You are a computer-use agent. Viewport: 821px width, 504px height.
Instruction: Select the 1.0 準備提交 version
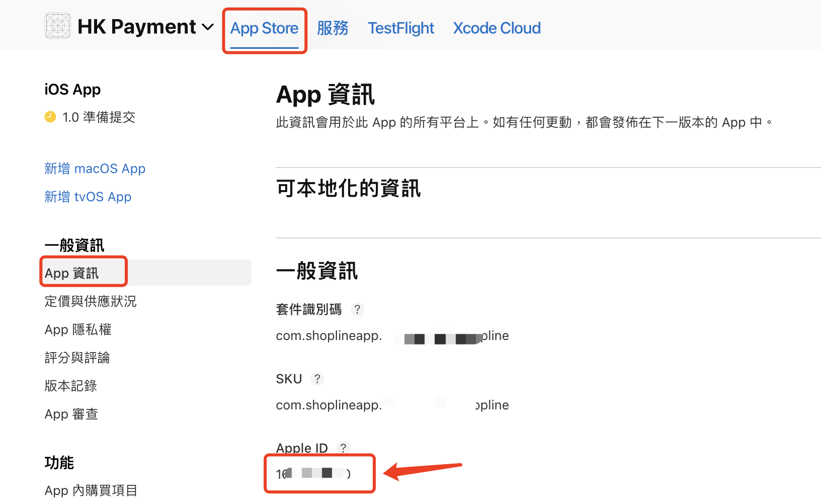tap(99, 117)
